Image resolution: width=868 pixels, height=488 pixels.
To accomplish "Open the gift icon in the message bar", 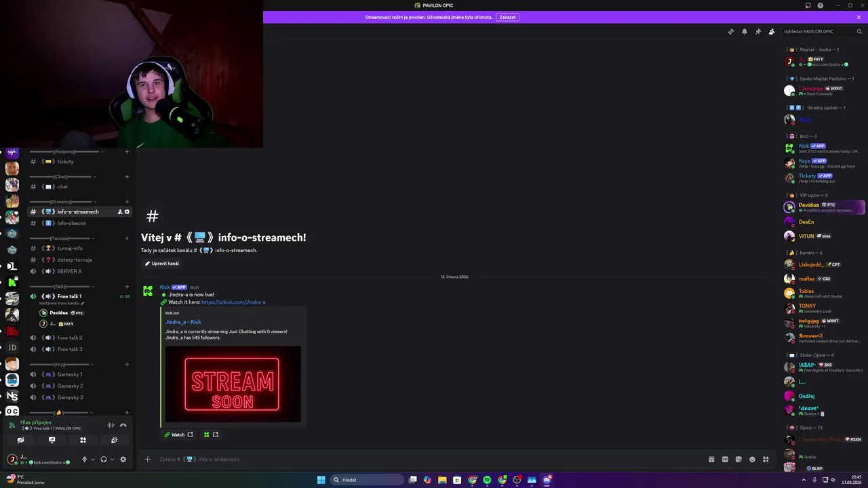I will pyautogui.click(x=711, y=460).
